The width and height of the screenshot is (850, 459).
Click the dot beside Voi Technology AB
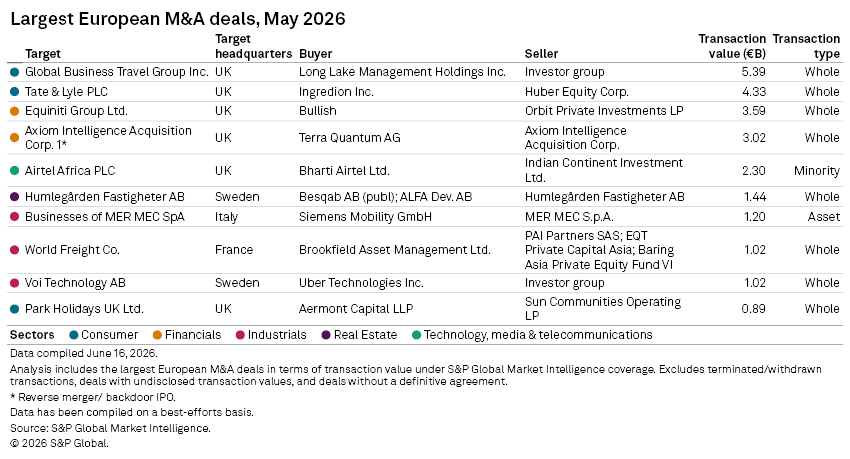tap(15, 283)
